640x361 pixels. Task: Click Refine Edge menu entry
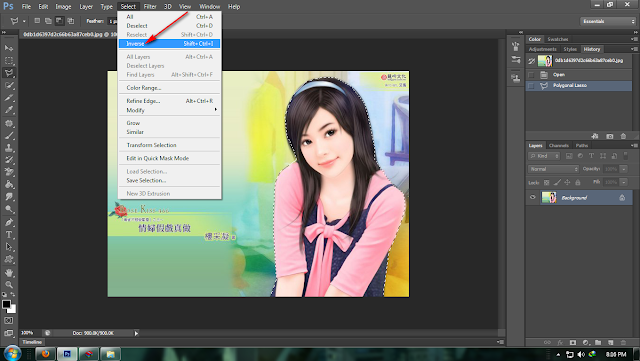[x=169, y=101]
